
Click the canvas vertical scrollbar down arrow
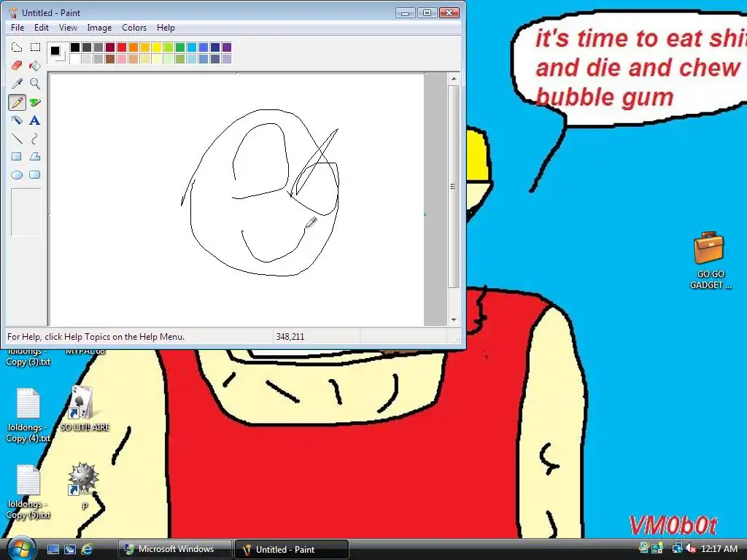pyautogui.click(x=454, y=320)
